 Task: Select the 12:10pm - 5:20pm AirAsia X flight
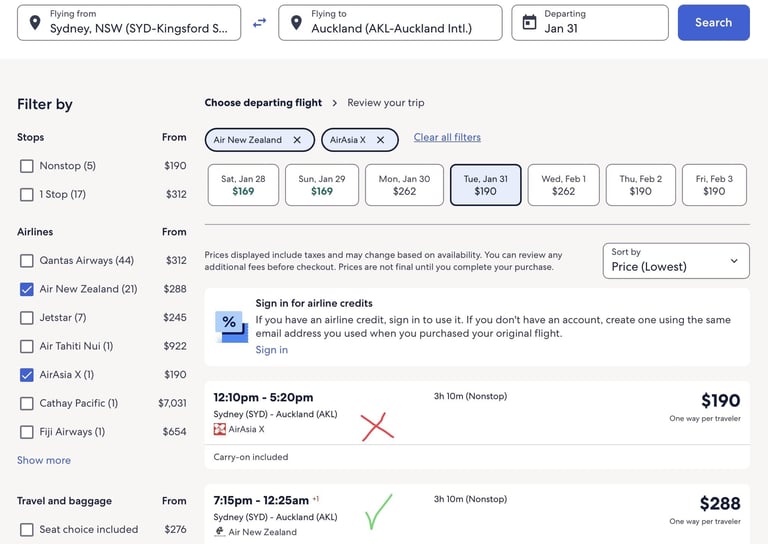[x=477, y=425]
